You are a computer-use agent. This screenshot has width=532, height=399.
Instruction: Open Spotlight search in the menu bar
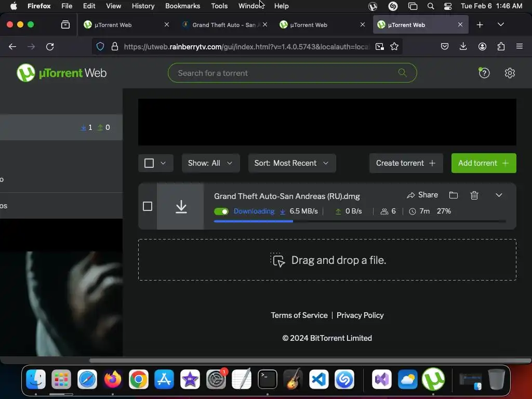431,6
